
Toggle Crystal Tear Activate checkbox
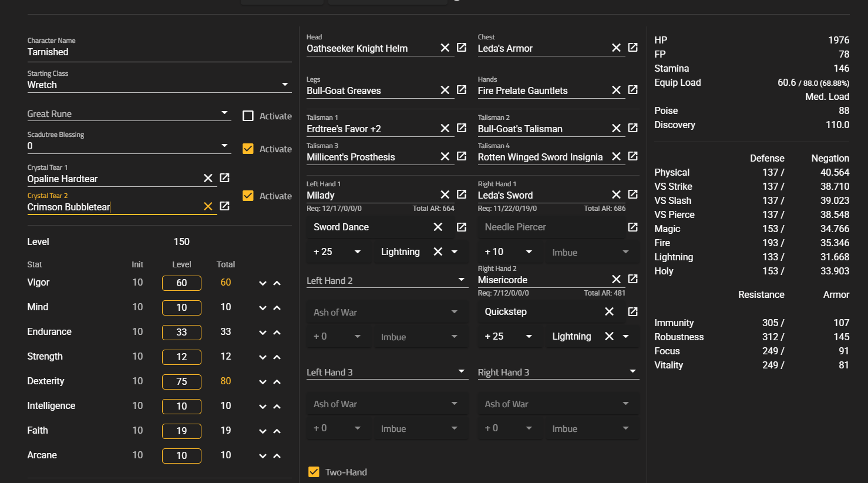click(248, 196)
